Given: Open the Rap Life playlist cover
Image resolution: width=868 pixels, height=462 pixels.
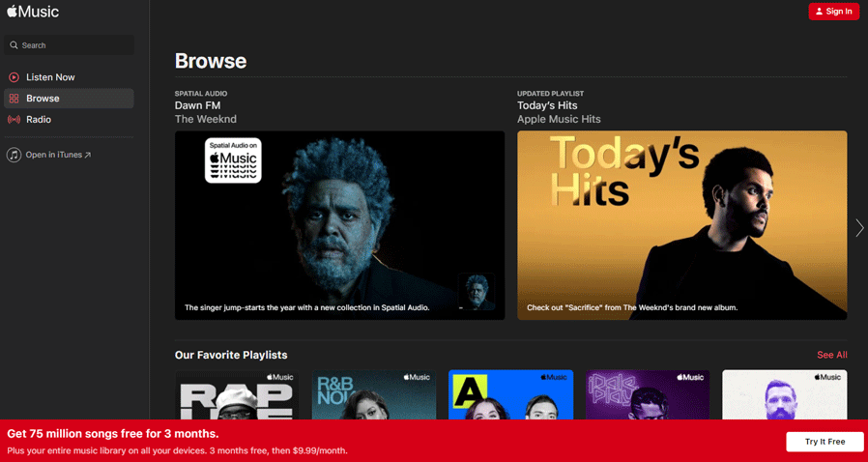Looking at the screenshot, I should tap(237, 395).
